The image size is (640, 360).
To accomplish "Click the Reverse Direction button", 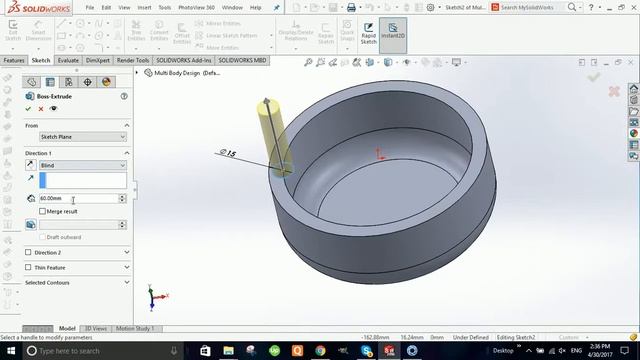I will point(31,165).
